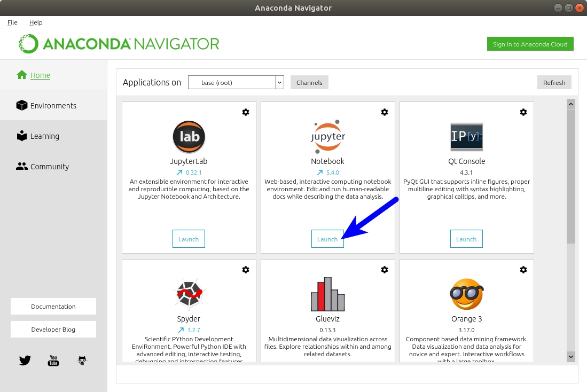
Task: Click Sign in to Anaconda Cloud
Action: point(530,44)
